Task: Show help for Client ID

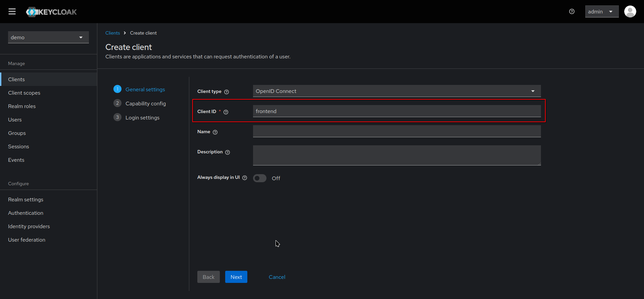Action: 226,112
